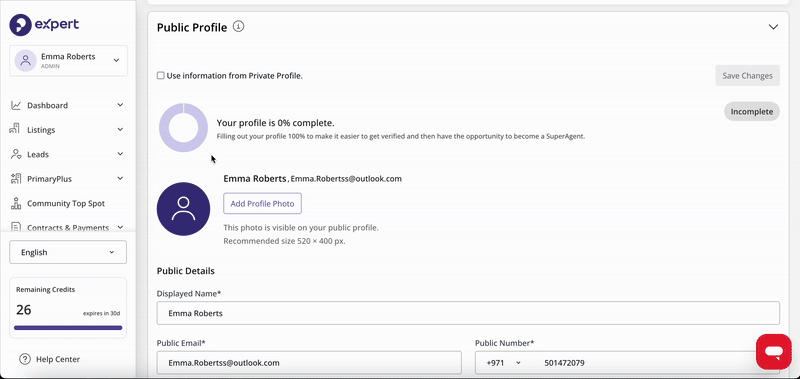Click the eXpert logo
Viewport: 800px width, 379px height.
44,24
